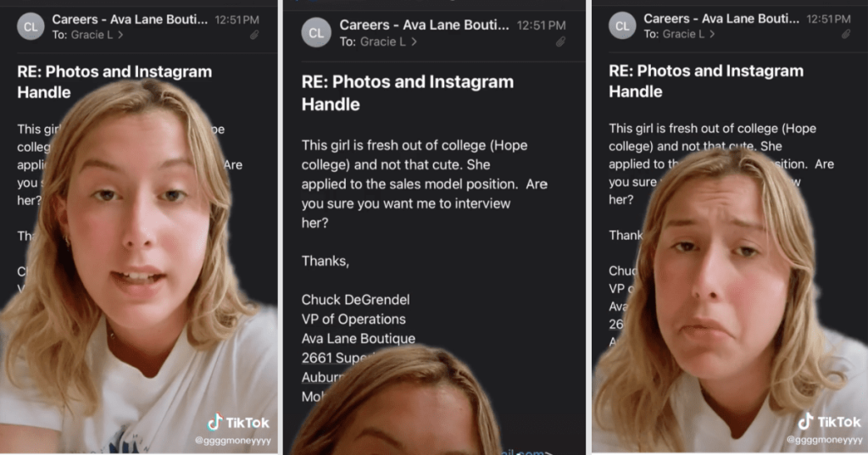Expand chevron beside Gracie L in talking-woman panel
The image size is (868, 455).
click(x=120, y=35)
